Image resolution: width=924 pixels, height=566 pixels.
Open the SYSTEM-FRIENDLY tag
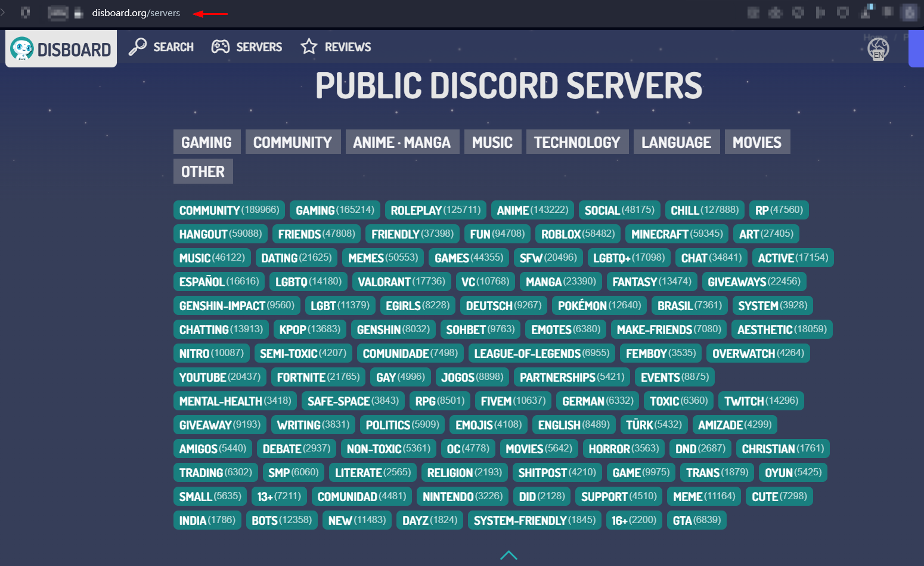coord(535,520)
